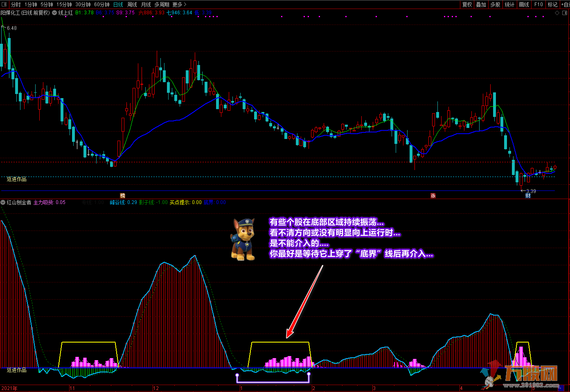This screenshot has height=392, width=570.
Task: Open the 画线 drawing tools
Action: [x=524, y=4]
